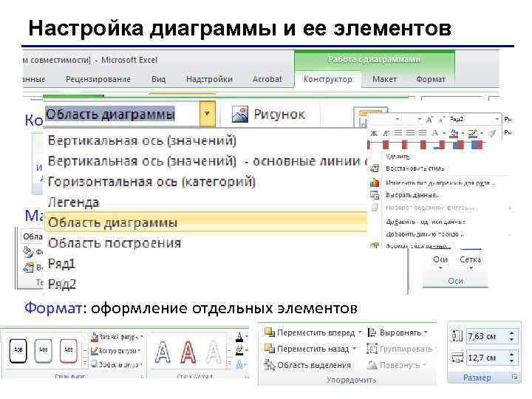
Task: Click the increase font size icon
Action: [429, 120]
